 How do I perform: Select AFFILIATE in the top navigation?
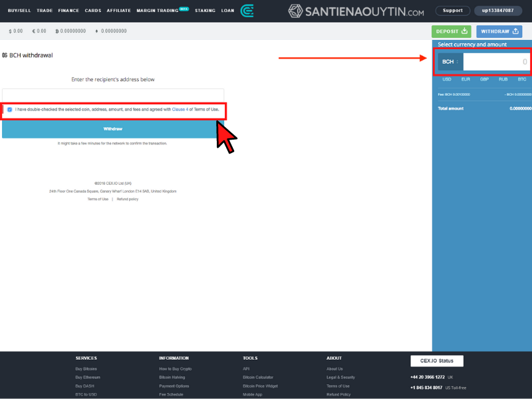[118, 11]
